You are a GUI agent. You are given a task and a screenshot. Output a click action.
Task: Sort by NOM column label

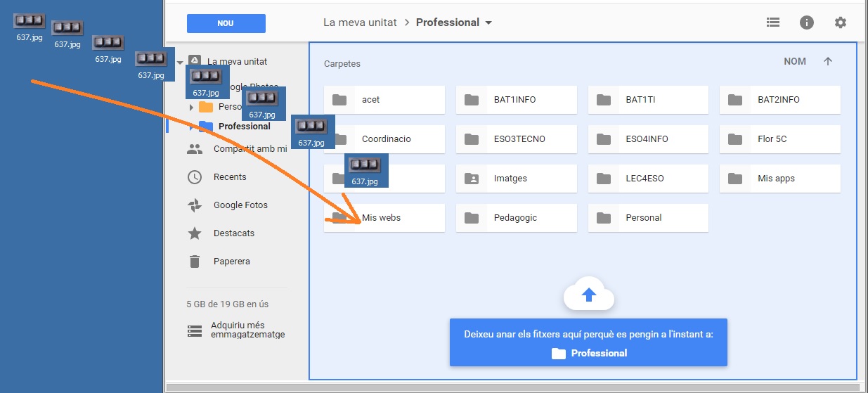pyautogui.click(x=795, y=61)
